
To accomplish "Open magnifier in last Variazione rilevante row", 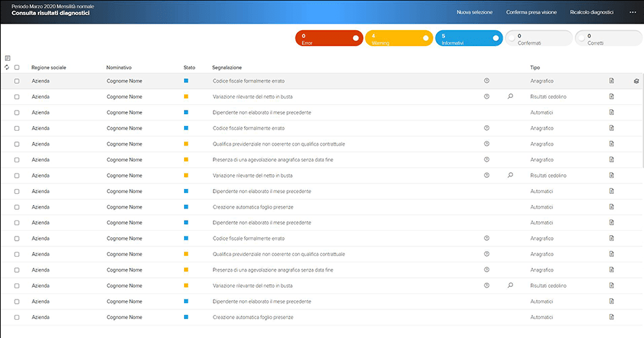I will 510,286.
